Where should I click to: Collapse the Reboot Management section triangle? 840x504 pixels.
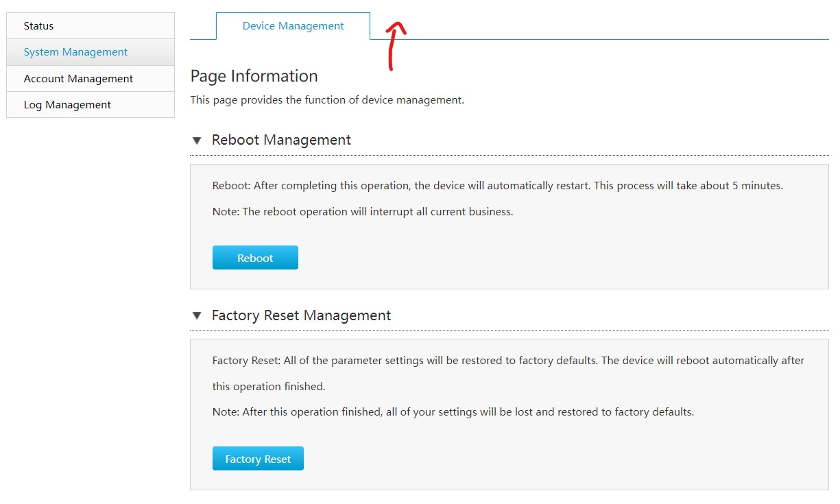tap(197, 141)
